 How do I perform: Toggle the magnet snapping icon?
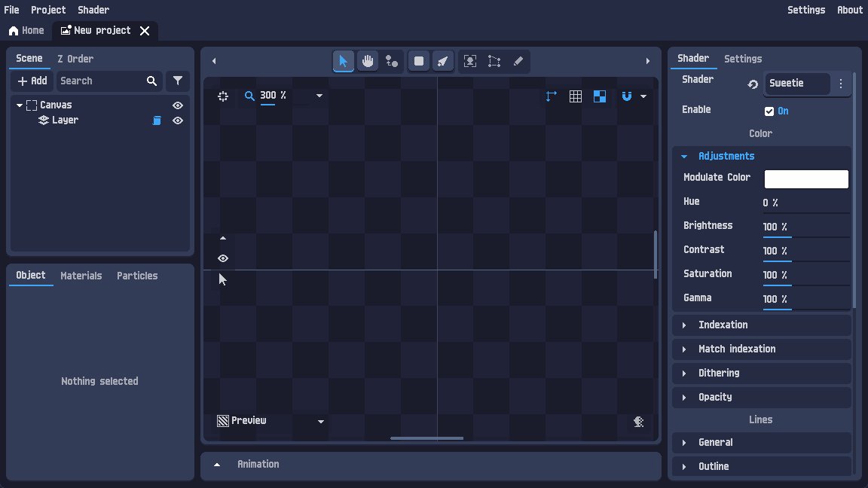627,96
